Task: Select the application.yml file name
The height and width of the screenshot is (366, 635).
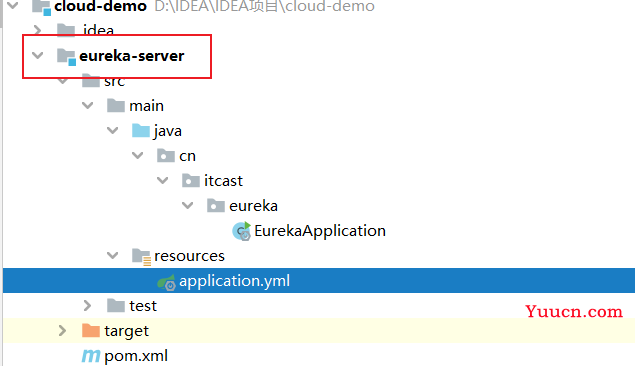Action: (x=234, y=281)
